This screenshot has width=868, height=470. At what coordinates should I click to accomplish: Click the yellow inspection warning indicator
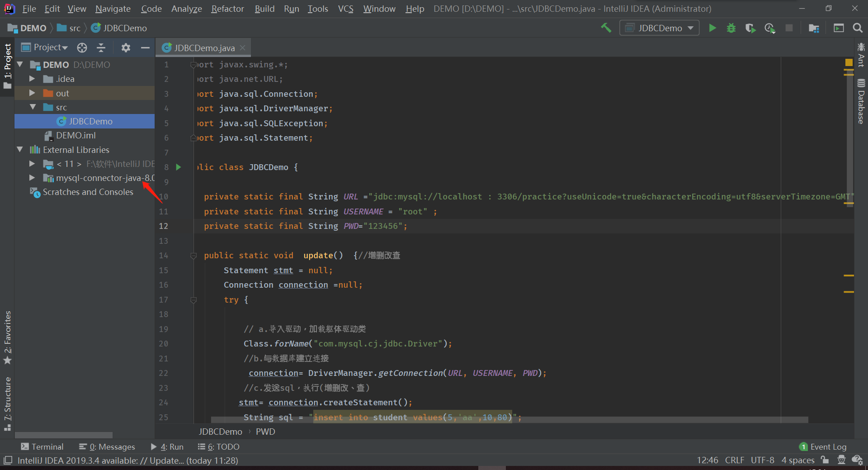point(849,62)
